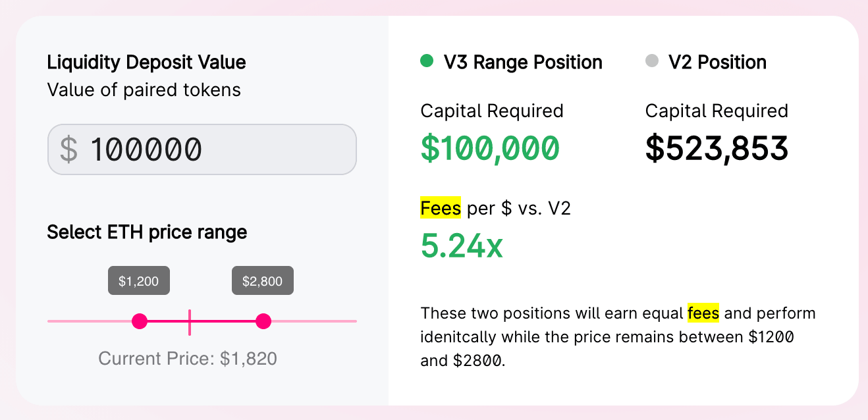This screenshot has width=868, height=420.
Task: Expand the Liquidity Deposit Value section
Action: 146,62
